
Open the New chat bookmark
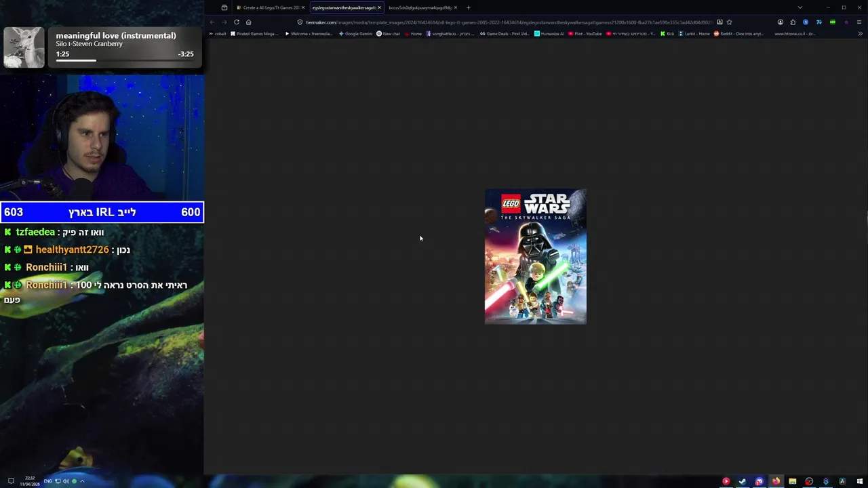coord(389,33)
